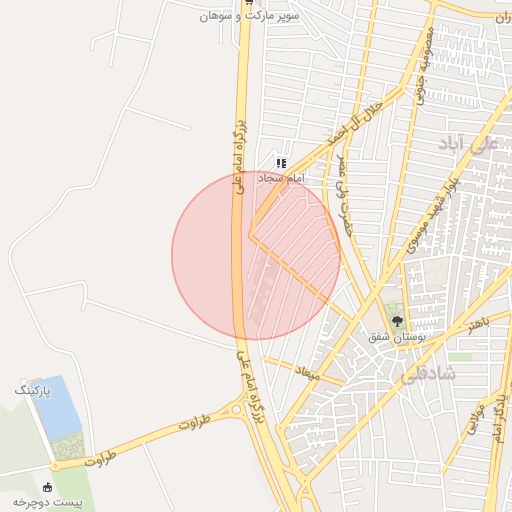Click inside the red highlighted circle area
The height and width of the screenshot is (512, 512).
256,255
